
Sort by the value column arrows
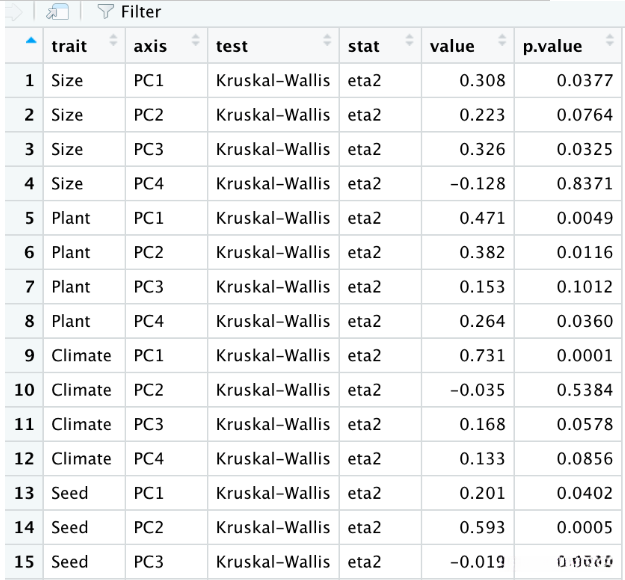(x=499, y=41)
